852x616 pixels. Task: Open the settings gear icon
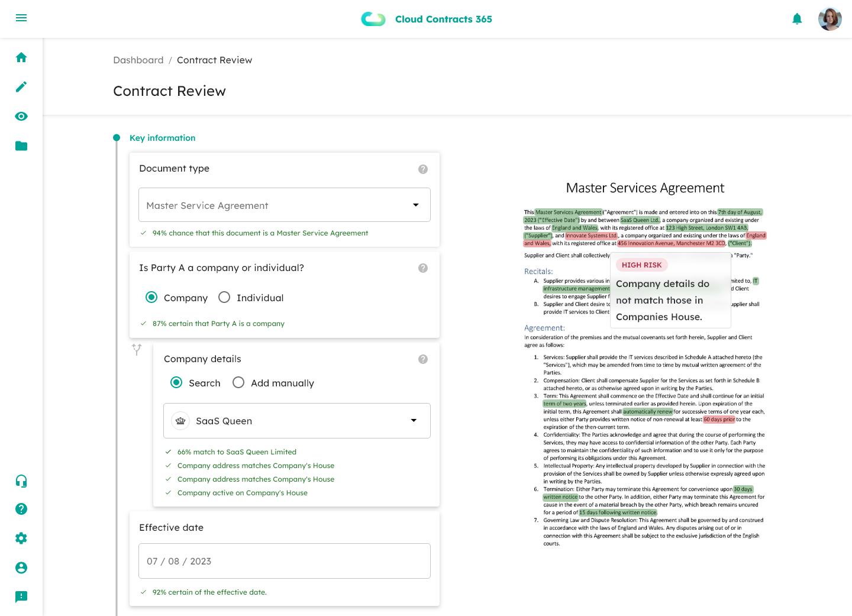tap(21, 538)
